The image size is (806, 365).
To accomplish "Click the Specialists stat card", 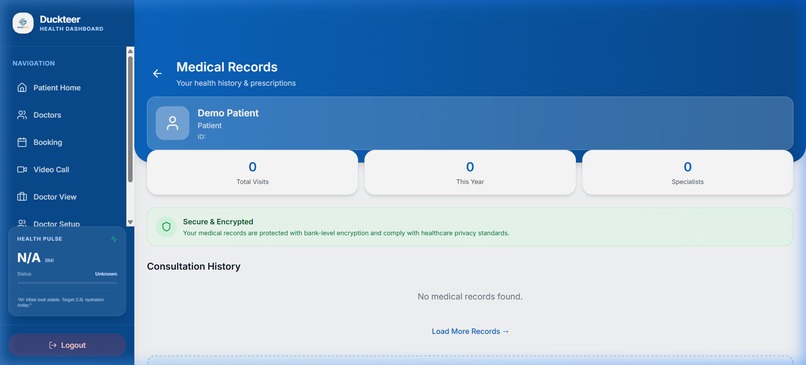I will click(687, 173).
